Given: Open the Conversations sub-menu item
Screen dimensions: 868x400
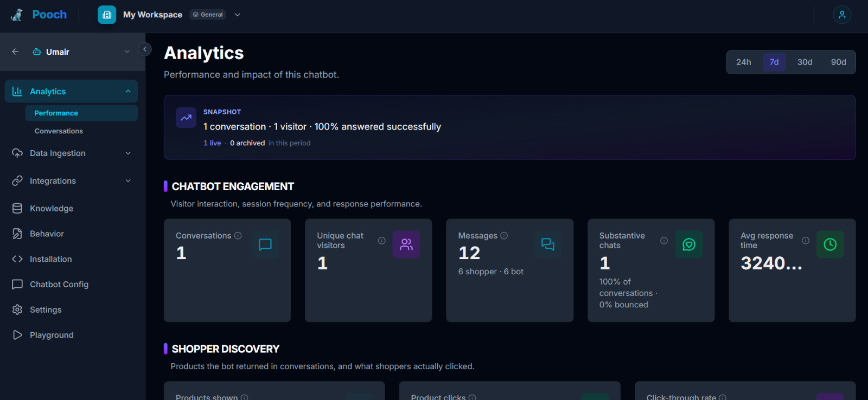Looking at the screenshot, I should point(81,131).
